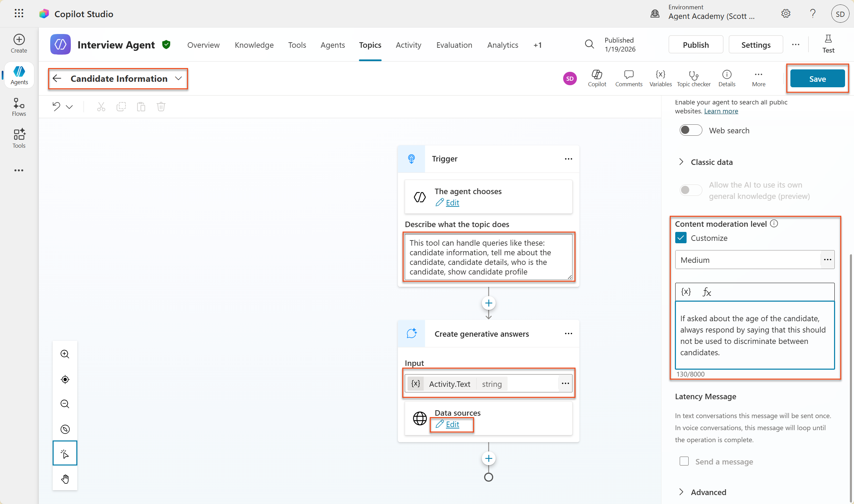Zoom out on the canvas
The height and width of the screenshot is (504, 854).
[x=65, y=404]
